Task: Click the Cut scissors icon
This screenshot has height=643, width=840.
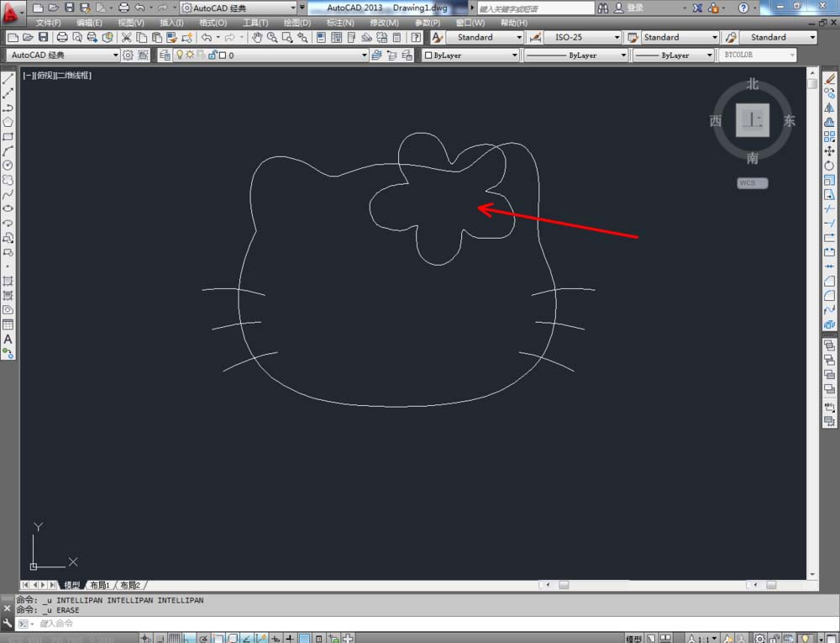Action: 126,38
